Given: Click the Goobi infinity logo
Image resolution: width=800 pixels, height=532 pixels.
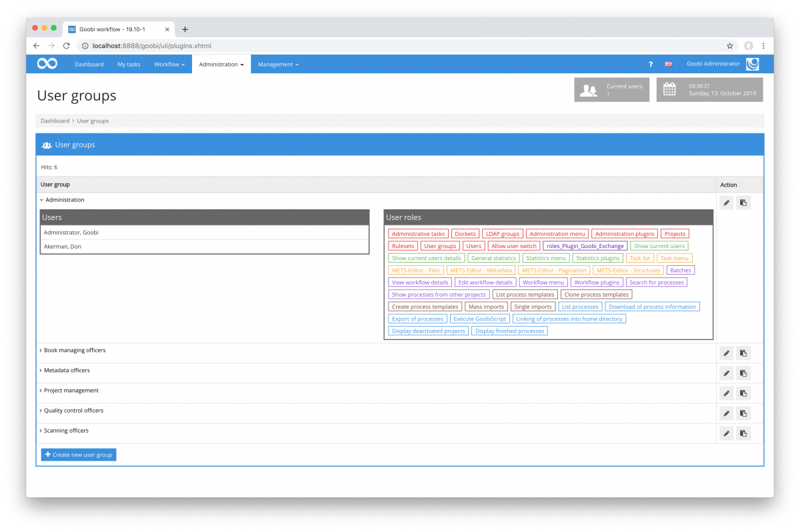Looking at the screenshot, I should click(46, 63).
